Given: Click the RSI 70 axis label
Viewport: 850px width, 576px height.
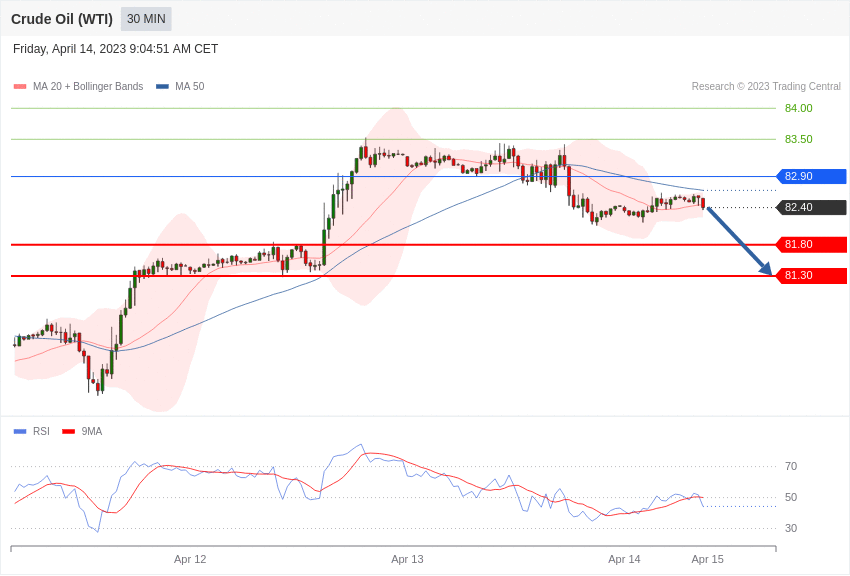Looking at the screenshot, I should click(x=791, y=466).
